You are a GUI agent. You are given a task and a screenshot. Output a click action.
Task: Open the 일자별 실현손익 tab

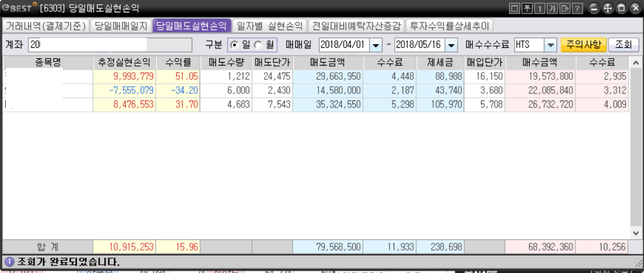(269, 26)
